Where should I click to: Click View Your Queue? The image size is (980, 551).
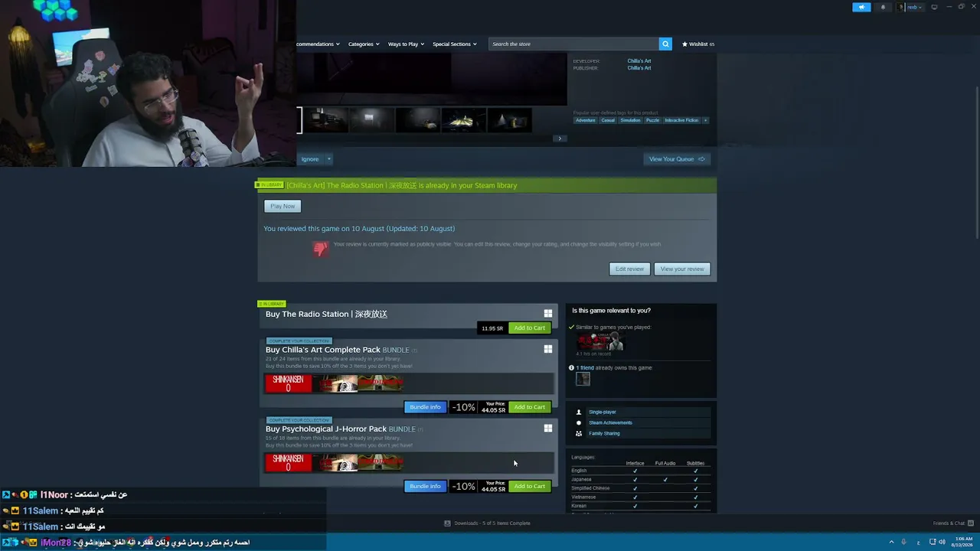(677, 159)
